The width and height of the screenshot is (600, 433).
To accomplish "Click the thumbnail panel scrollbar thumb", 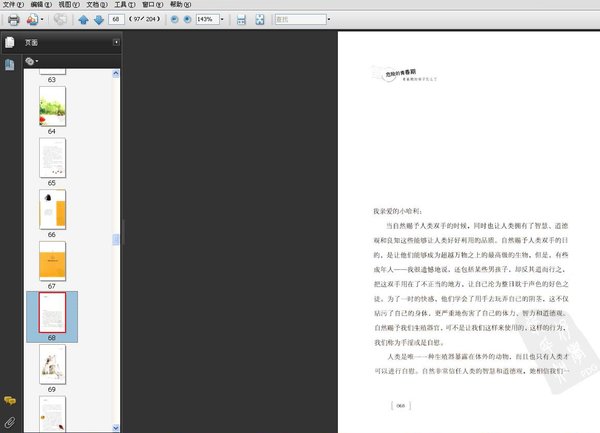I will [116, 239].
